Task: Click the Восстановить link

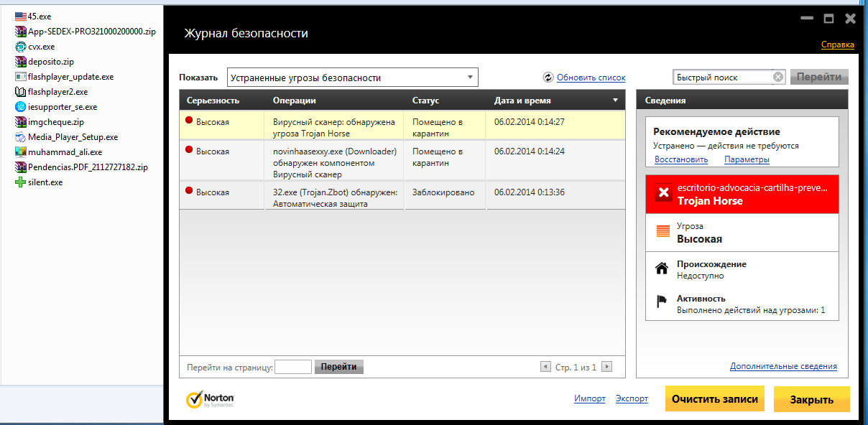Action: click(x=681, y=159)
